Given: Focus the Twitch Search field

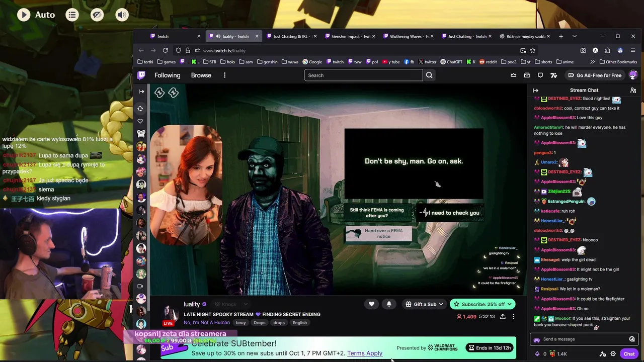Looking at the screenshot, I should click(363, 75).
